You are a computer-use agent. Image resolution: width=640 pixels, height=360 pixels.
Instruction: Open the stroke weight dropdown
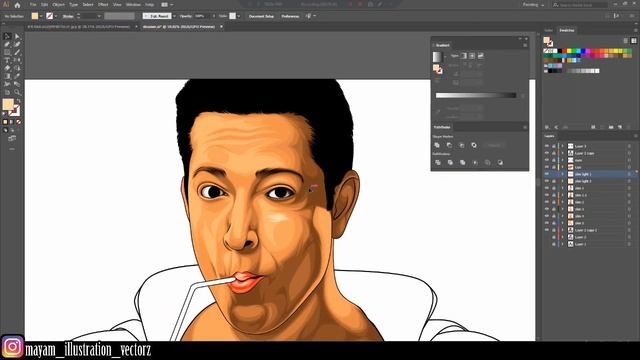(x=99, y=16)
